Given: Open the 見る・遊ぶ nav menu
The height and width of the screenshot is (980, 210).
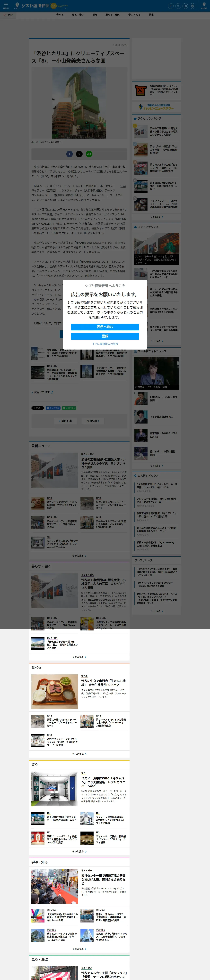Looking at the screenshot, I should coord(78,15).
